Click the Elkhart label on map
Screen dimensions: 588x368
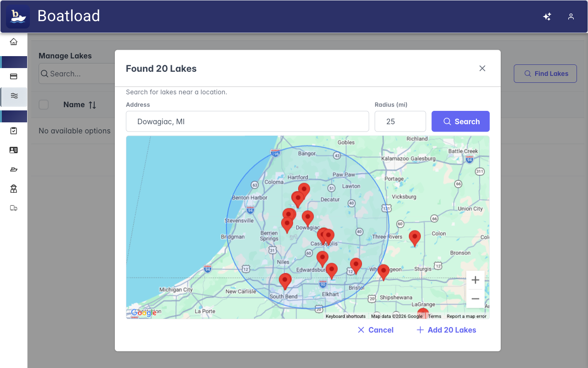pos(330,294)
